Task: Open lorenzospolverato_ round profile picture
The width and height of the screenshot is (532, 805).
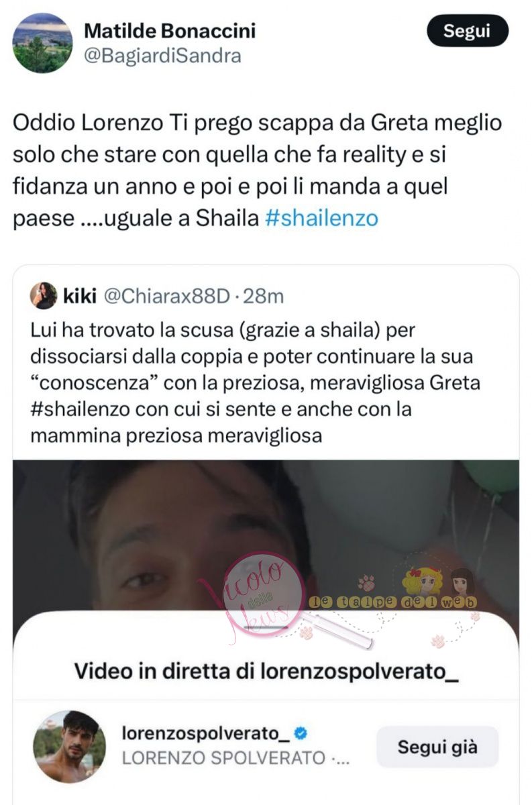Action: pyautogui.click(x=69, y=747)
